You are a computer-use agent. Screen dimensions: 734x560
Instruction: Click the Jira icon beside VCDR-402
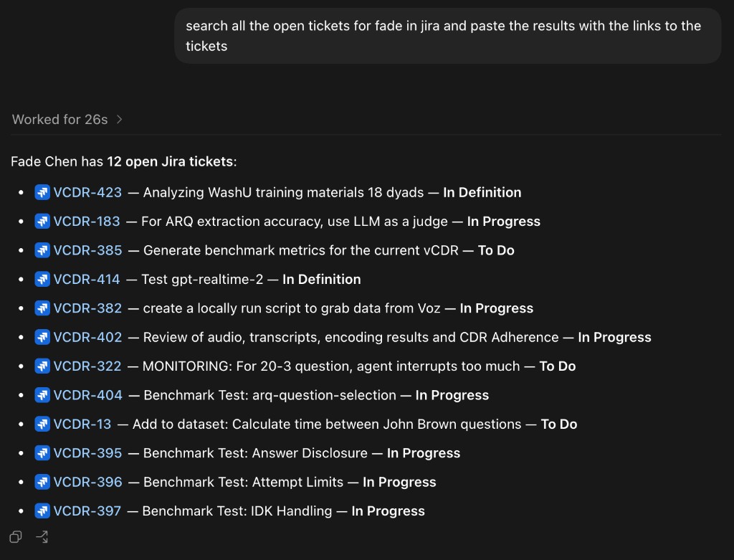click(x=42, y=338)
